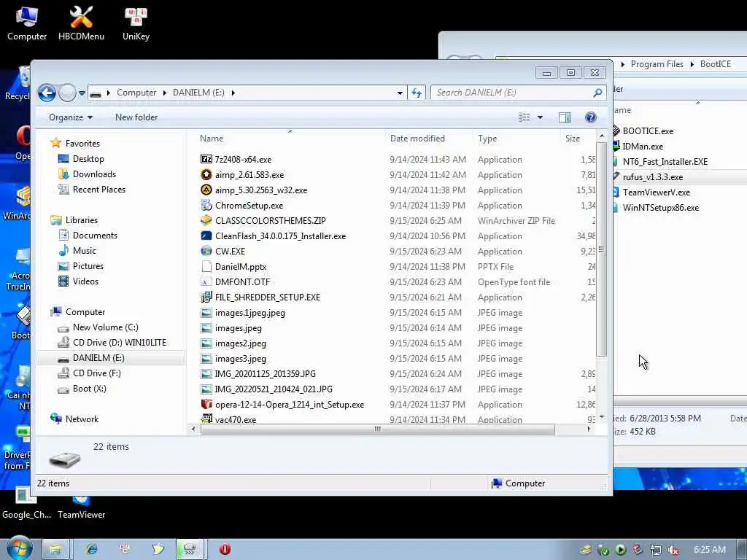Click the vertical scrollbar thumb of file list

601,249
